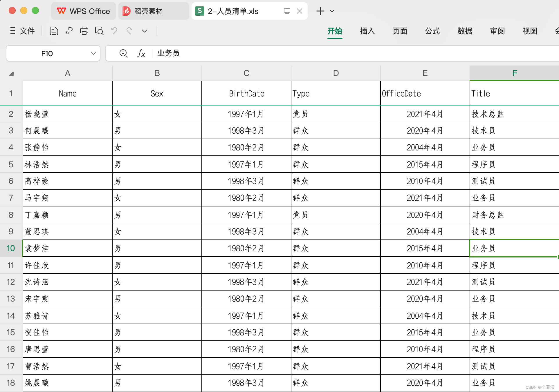Open the 文件 menu
This screenshot has width=559, height=392.
point(23,31)
